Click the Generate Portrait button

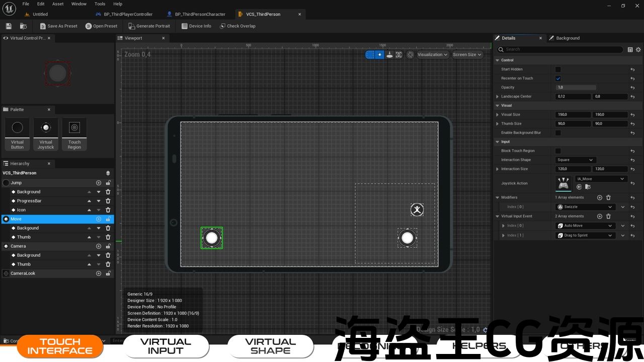click(x=149, y=26)
